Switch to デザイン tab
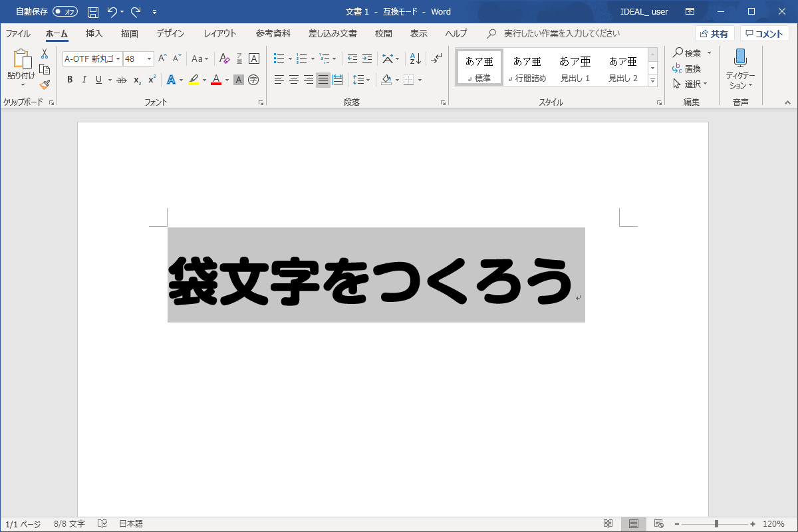The image size is (798, 532). pos(170,33)
